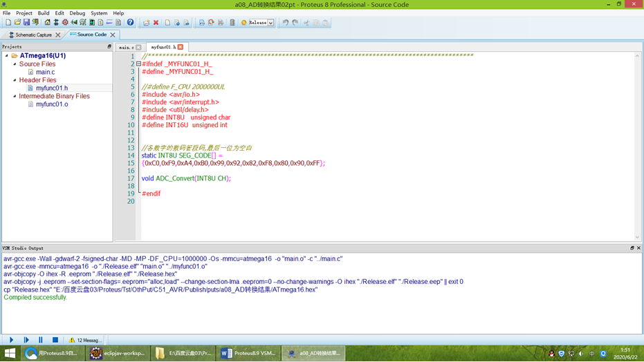This screenshot has width=644, height=362.
Task: Click the red X Remove project icon
Action: 156,23
